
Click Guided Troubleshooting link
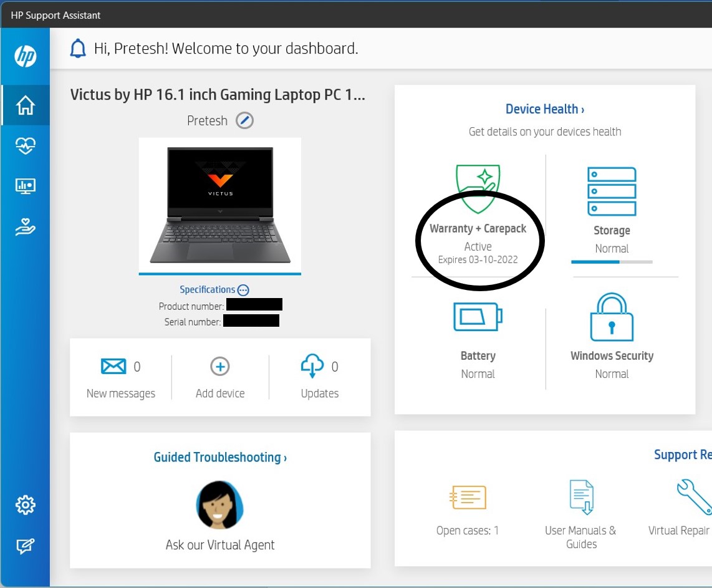pyautogui.click(x=219, y=457)
